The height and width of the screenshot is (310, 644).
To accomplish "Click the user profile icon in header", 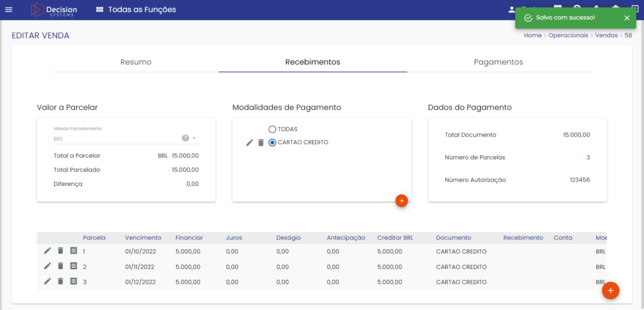I will click(511, 9).
